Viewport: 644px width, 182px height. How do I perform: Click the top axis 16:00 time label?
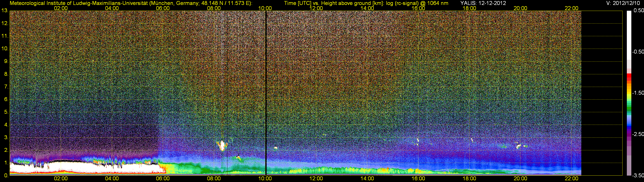pos(418,8)
